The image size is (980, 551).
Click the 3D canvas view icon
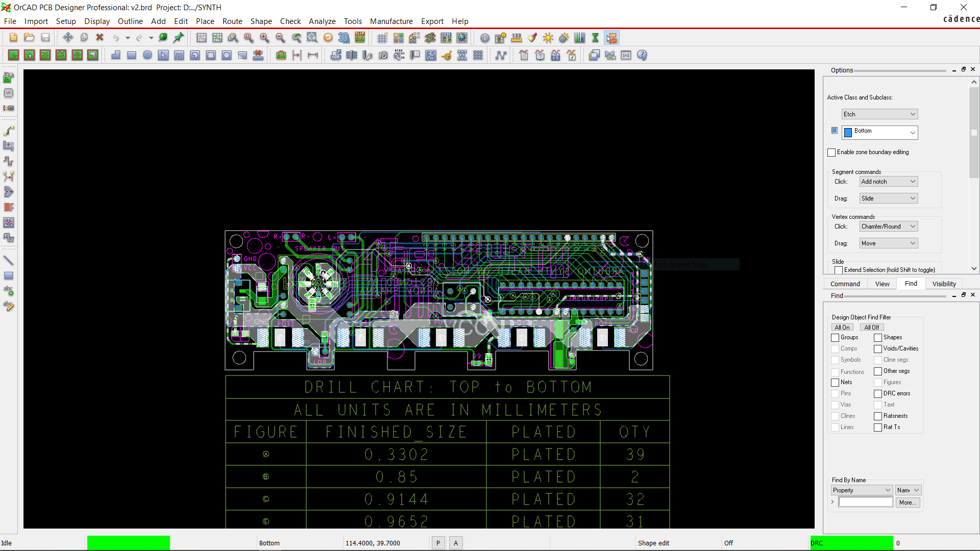tap(344, 38)
